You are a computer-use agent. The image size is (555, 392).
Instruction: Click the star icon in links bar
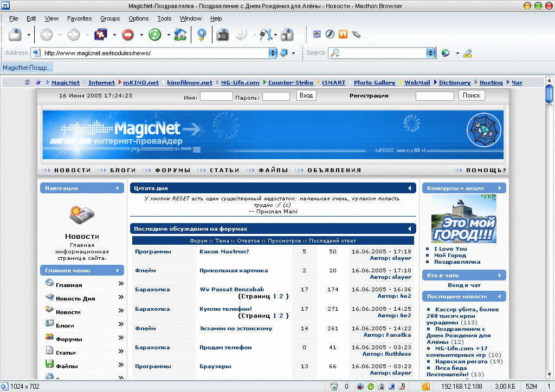(x=38, y=82)
